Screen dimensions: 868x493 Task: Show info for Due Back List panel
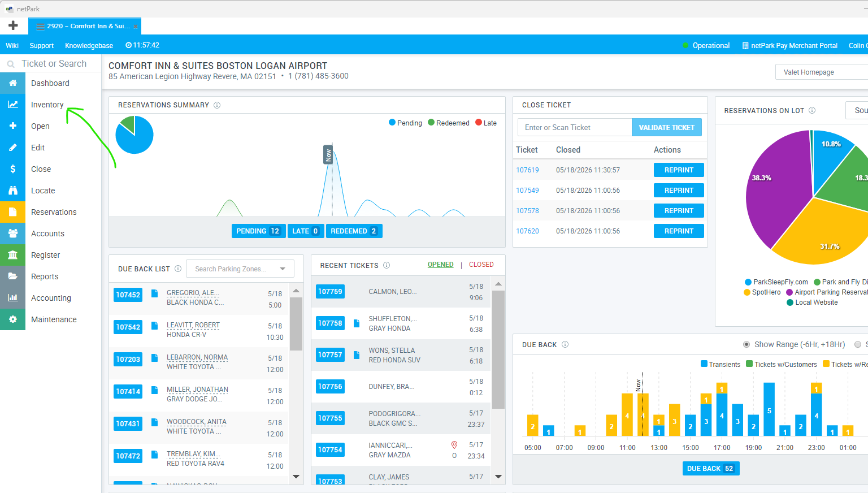tap(178, 269)
